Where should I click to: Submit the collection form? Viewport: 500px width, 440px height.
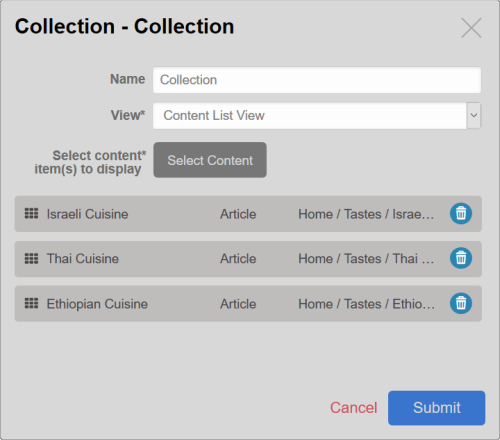[436, 408]
